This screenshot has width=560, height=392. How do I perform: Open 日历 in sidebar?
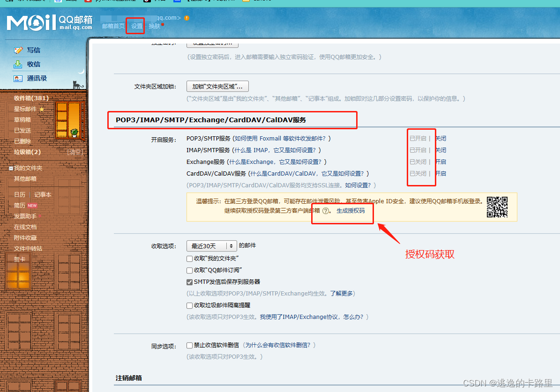[20, 194]
